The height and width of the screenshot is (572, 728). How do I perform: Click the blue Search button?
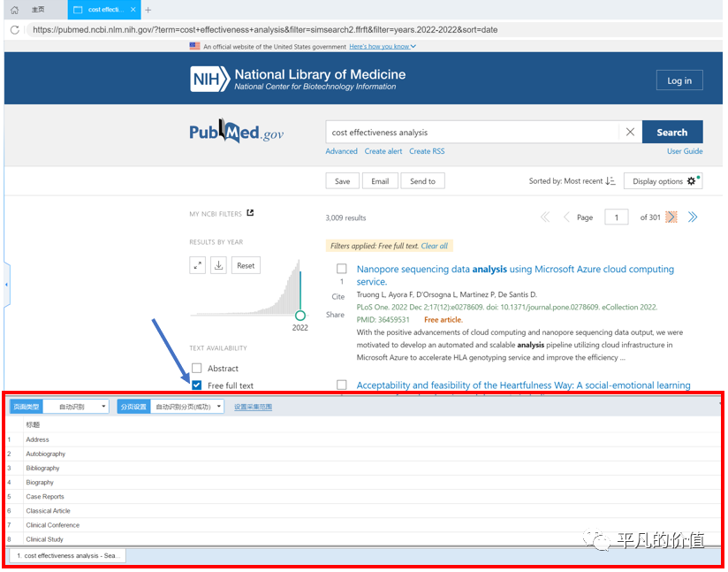point(672,133)
